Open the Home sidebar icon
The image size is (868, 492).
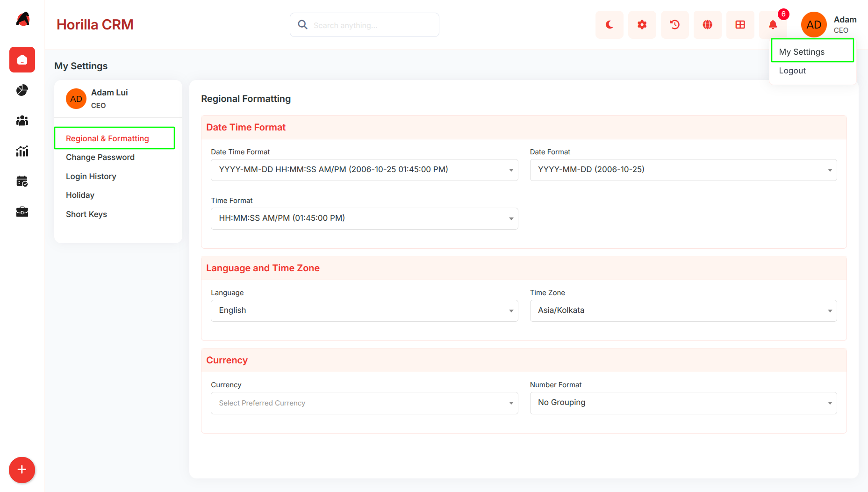(22, 60)
